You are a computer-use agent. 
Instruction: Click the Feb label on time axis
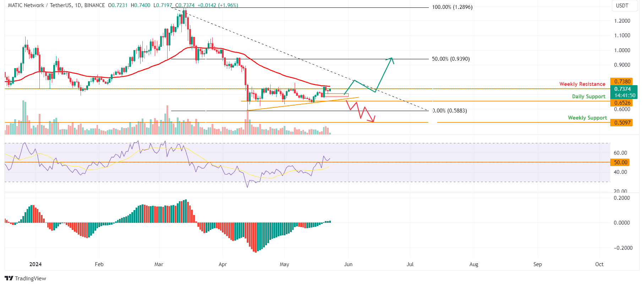pos(99,264)
